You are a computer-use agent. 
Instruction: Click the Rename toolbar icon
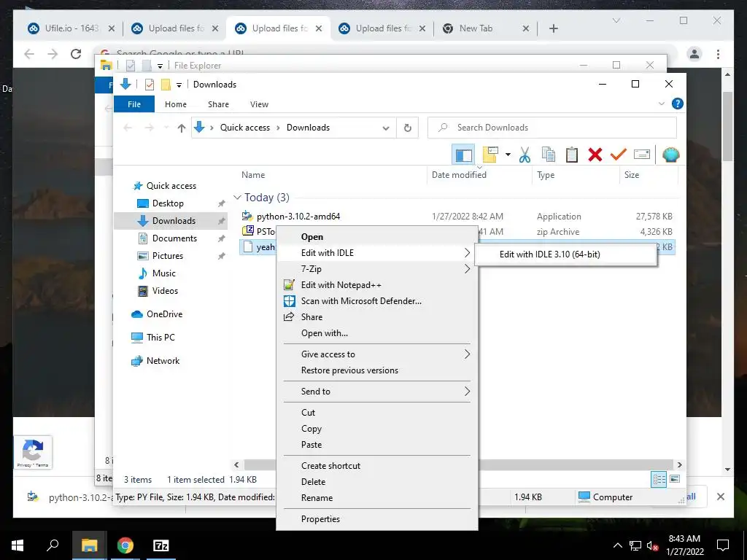(x=642, y=155)
